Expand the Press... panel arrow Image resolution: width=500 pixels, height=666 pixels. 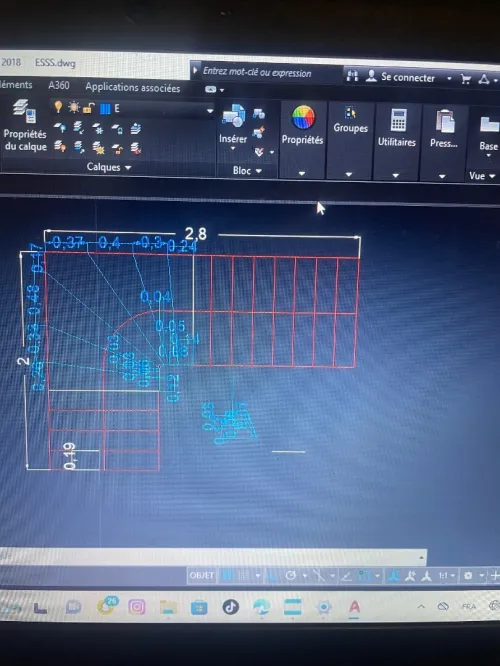click(x=442, y=176)
